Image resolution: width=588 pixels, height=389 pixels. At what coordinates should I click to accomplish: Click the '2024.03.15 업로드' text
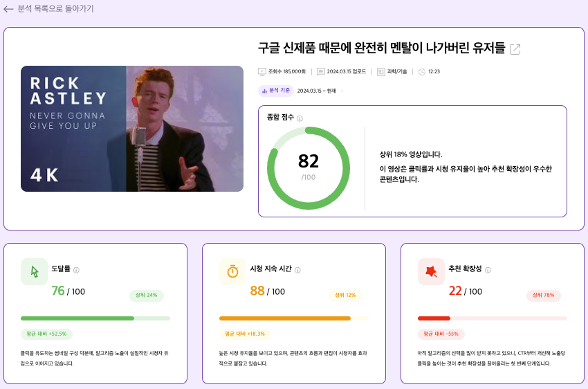[347, 72]
